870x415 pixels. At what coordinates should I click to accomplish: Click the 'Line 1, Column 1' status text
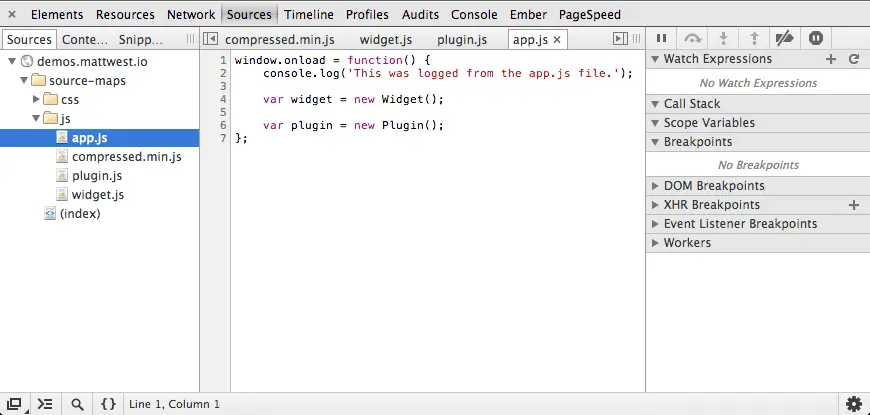point(174,404)
